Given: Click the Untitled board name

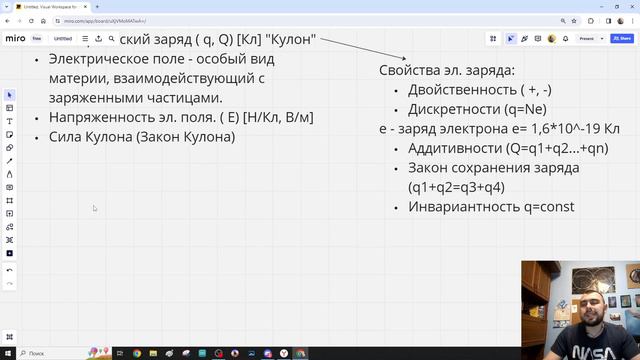Looking at the screenshot, I should tap(63, 38).
